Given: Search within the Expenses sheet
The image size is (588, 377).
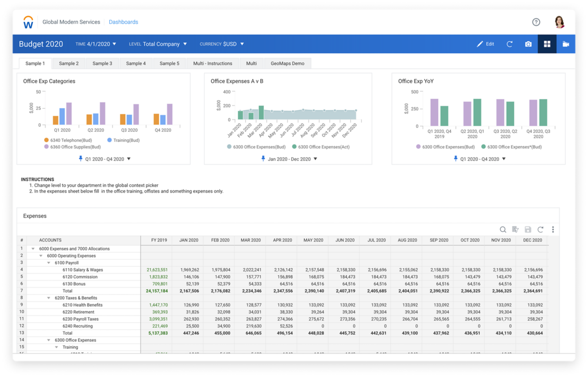Looking at the screenshot, I should point(503,230).
